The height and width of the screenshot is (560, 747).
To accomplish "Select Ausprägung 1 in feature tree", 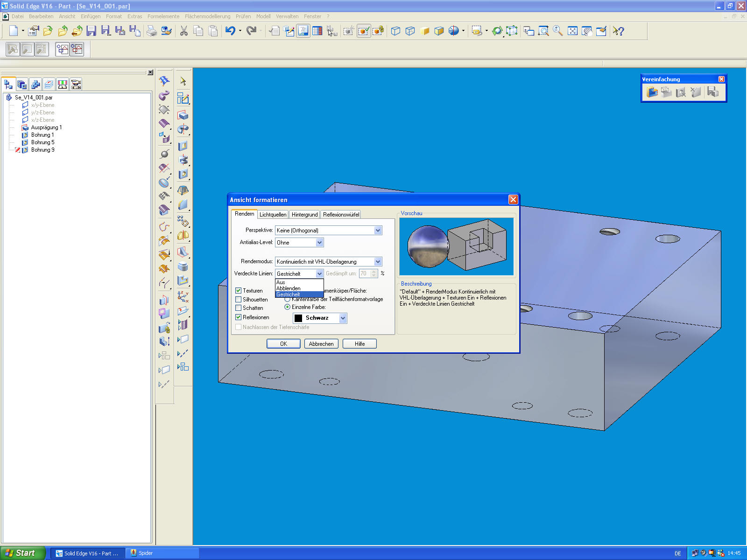I will click(46, 127).
